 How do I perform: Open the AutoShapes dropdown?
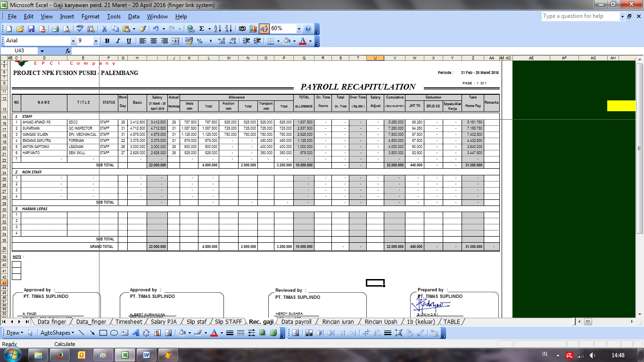(x=57, y=333)
